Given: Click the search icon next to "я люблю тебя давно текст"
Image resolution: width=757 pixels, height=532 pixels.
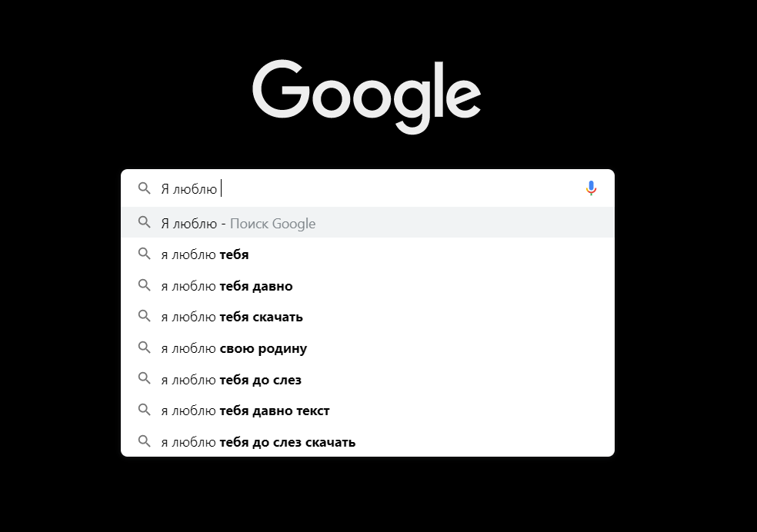Looking at the screenshot, I should pyautogui.click(x=145, y=411).
